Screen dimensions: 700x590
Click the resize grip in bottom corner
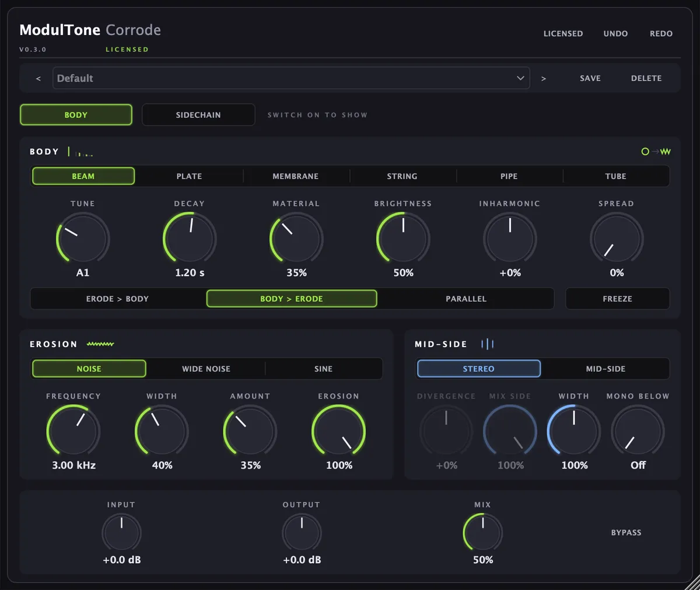pos(692,582)
